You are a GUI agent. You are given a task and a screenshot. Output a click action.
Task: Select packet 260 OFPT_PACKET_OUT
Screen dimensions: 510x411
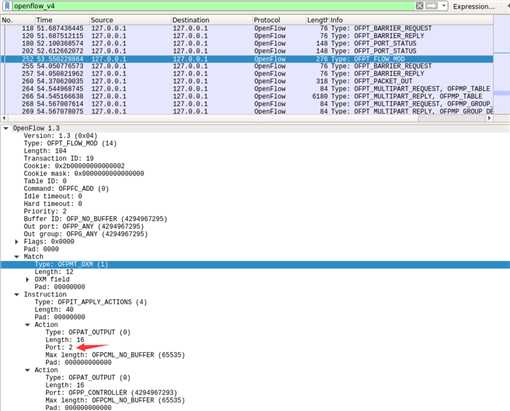pos(247,81)
